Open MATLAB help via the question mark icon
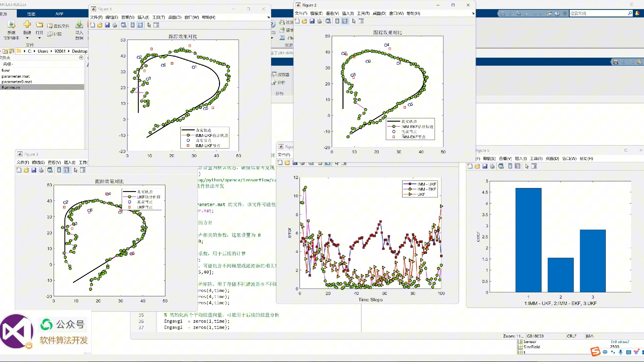The height and width of the screenshot is (362, 644). click(557, 13)
